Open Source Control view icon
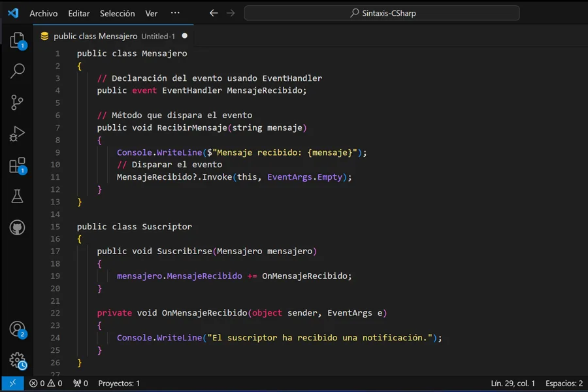The image size is (588, 392). click(x=17, y=102)
